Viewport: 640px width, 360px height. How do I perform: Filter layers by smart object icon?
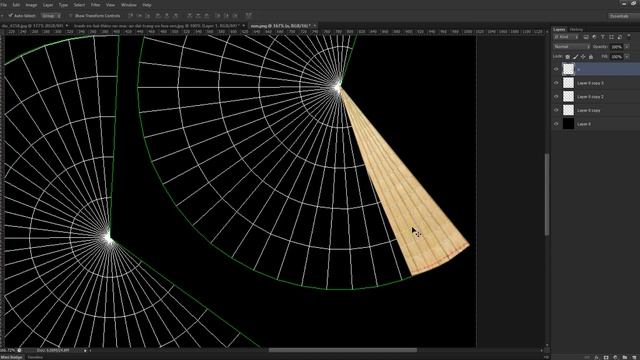[x=620, y=37]
